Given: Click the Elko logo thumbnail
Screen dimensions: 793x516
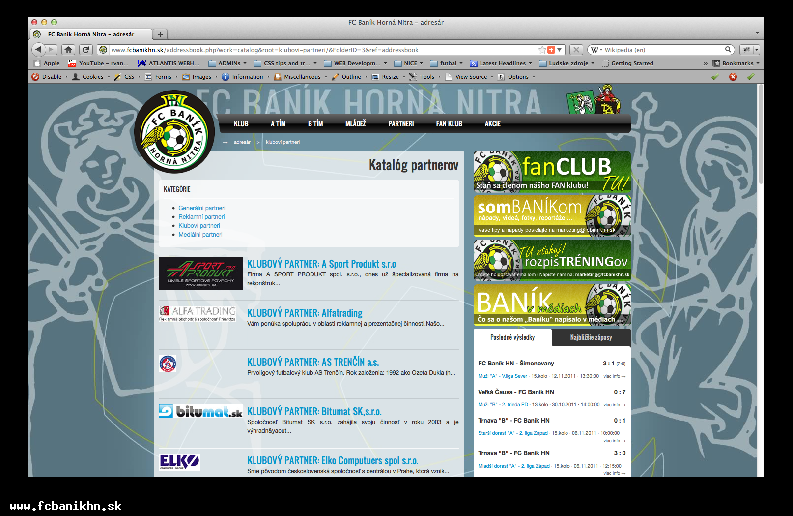Looking at the screenshot, I should point(180,461).
